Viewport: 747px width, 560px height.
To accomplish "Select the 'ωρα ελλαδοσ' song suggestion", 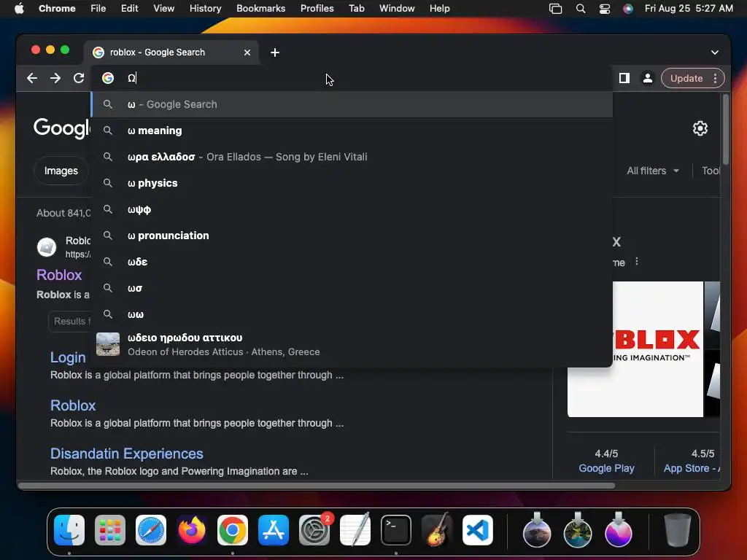I will pyautogui.click(x=352, y=157).
